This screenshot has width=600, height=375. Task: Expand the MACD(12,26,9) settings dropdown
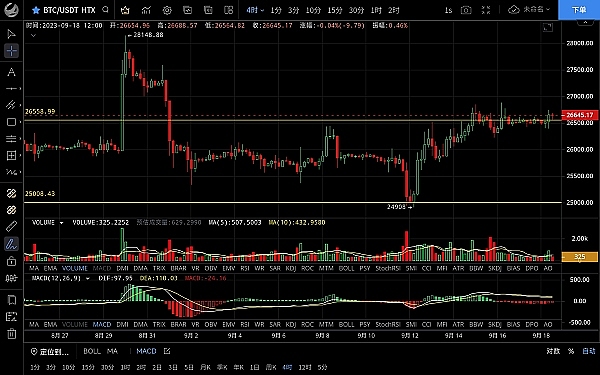88,278
